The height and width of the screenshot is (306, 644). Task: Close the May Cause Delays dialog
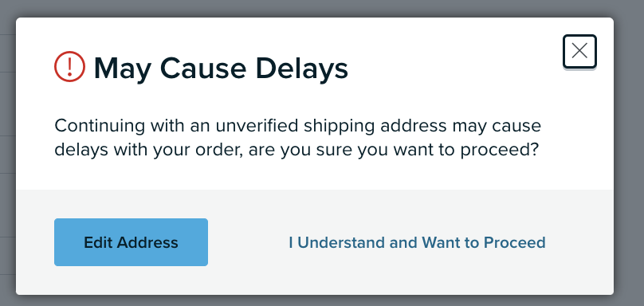[x=579, y=51]
